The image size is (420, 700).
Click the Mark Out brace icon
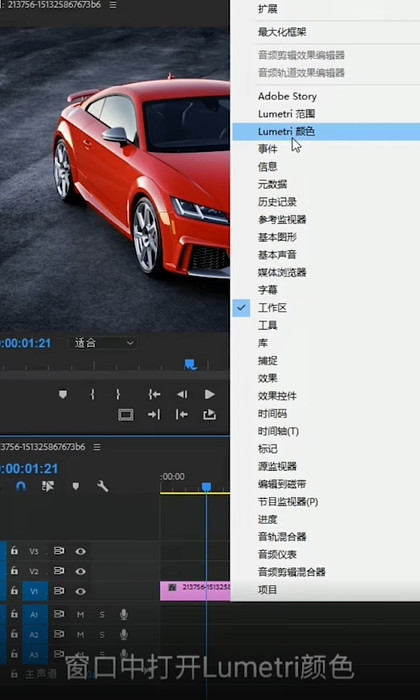[118, 394]
